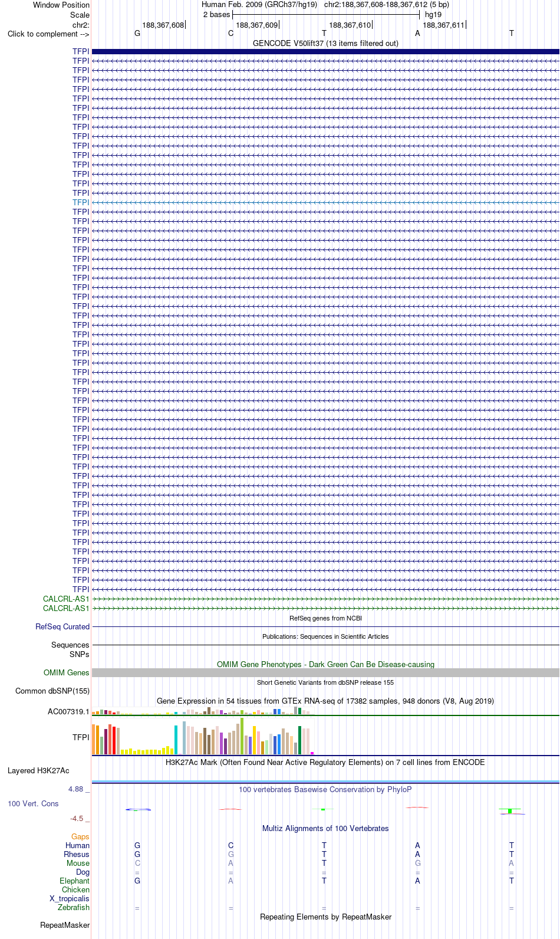Open the GTEx 'Gene Expression in 54 tissues' title

pyautogui.click(x=325, y=701)
